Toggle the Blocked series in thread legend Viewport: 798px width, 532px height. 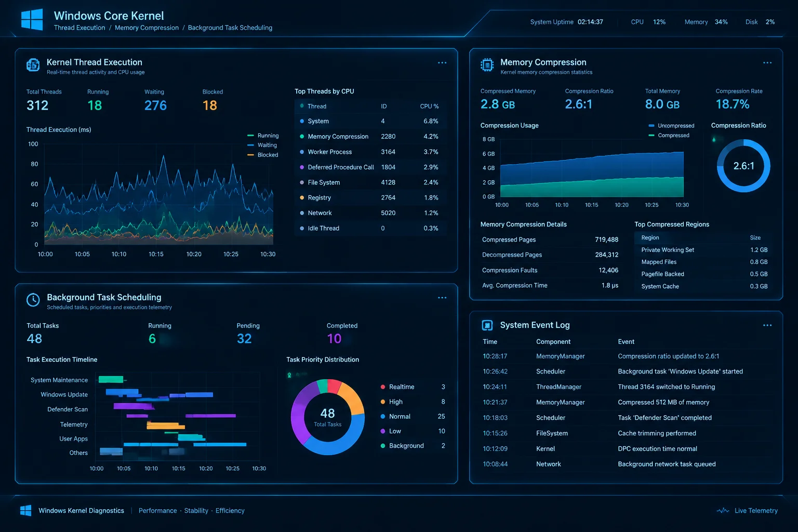tap(263, 155)
